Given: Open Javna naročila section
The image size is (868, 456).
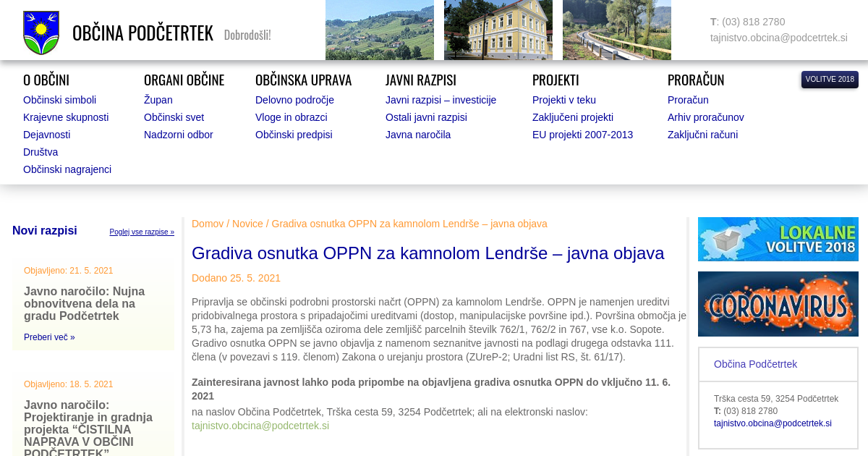Looking at the screenshot, I should coord(417,135).
